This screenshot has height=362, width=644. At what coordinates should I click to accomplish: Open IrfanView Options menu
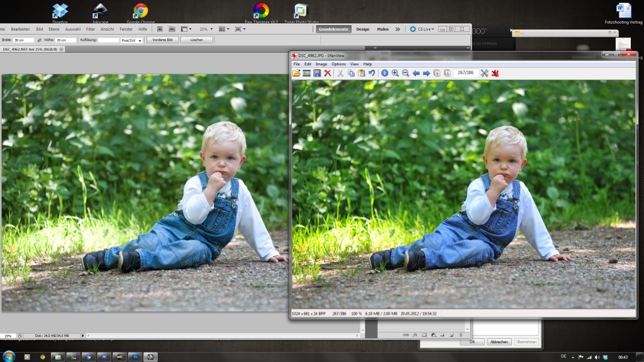pos(338,64)
